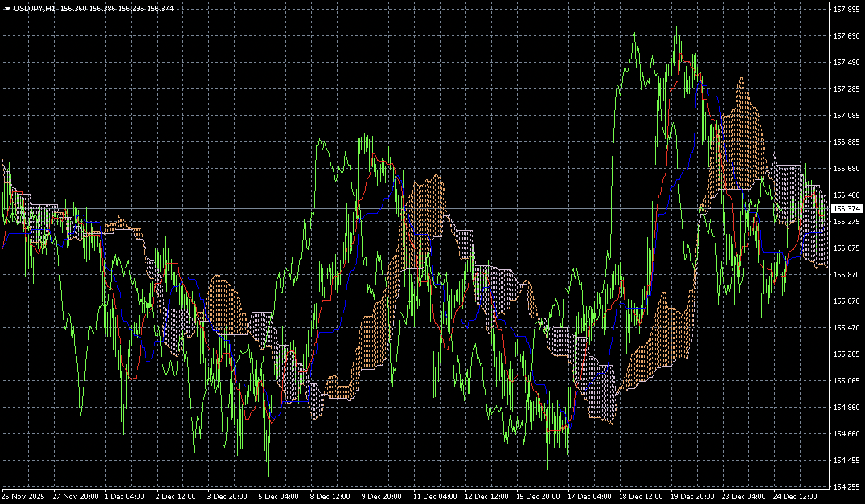Click the 9 Dec 20:00 time label
Image resolution: width=865 pixels, height=504 pixels.
(x=381, y=496)
